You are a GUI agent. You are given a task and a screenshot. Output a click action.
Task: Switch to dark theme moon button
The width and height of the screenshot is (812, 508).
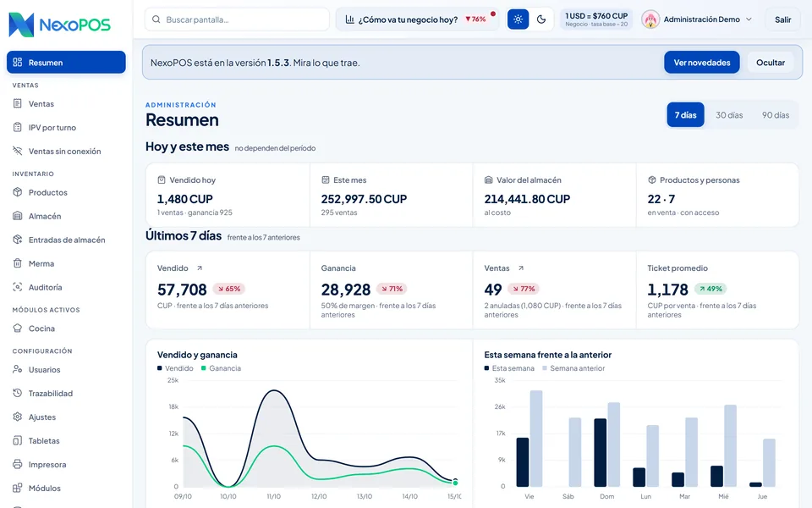click(541, 19)
